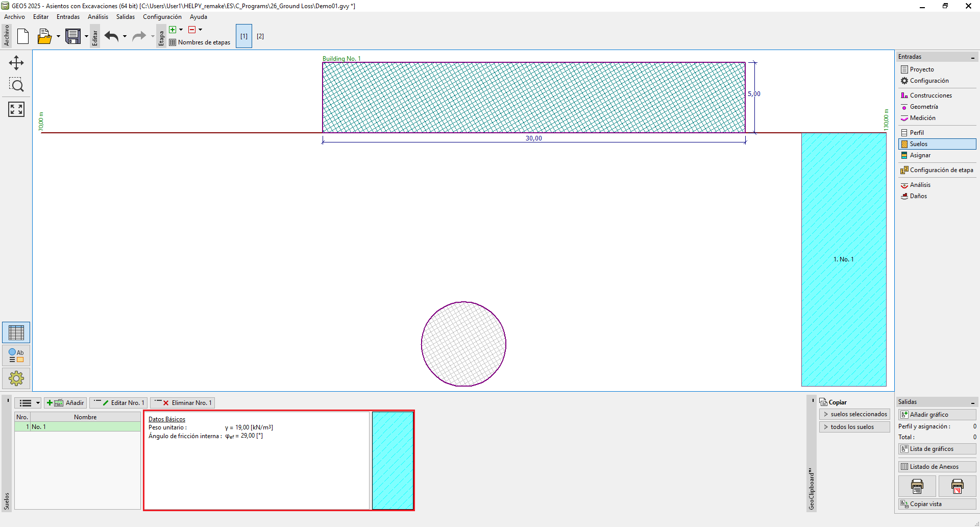This screenshot has width=980, height=527.
Task: Open drawing settings gear icon
Action: [16, 378]
